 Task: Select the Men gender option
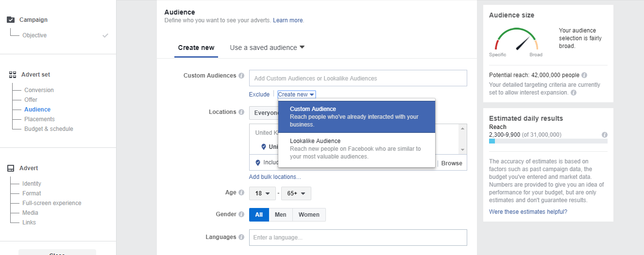tap(280, 215)
